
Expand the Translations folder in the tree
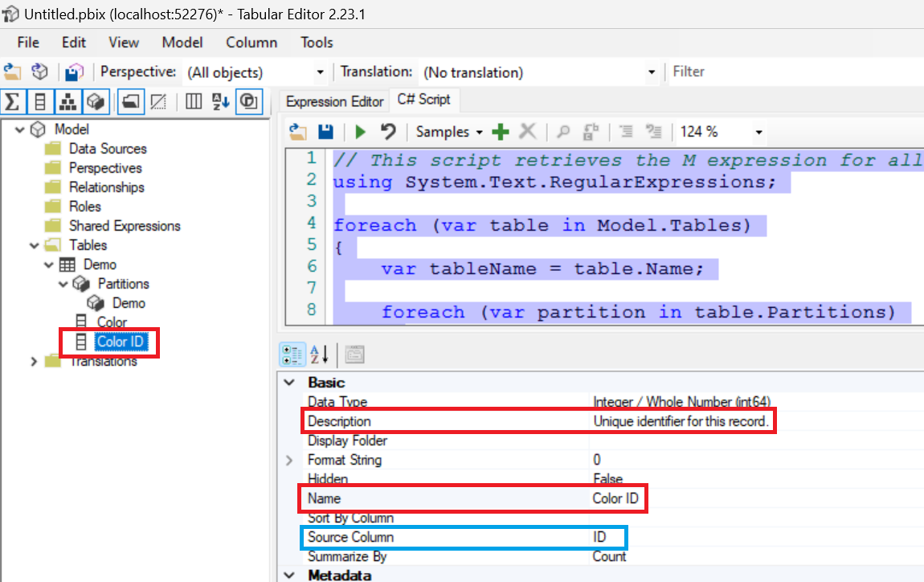tap(34, 362)
